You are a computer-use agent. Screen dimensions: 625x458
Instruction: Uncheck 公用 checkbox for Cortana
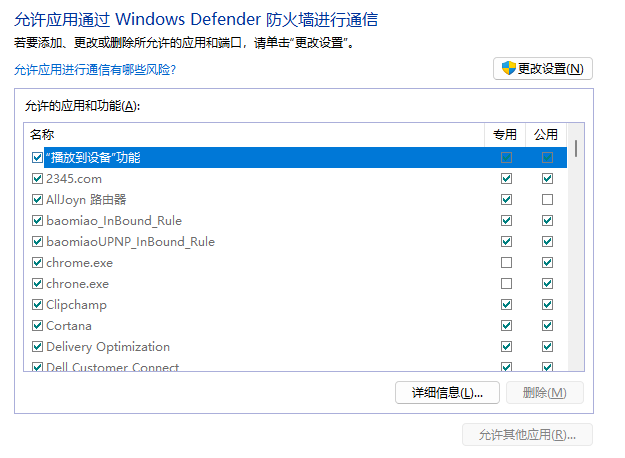click(x=547, y=326)
